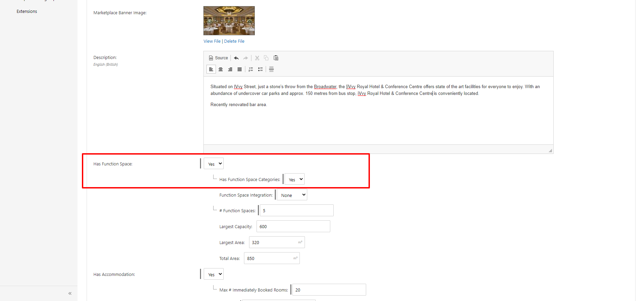Click the 'Has Function Space:' label
The image size is (644, 301).
click(113, 164)
